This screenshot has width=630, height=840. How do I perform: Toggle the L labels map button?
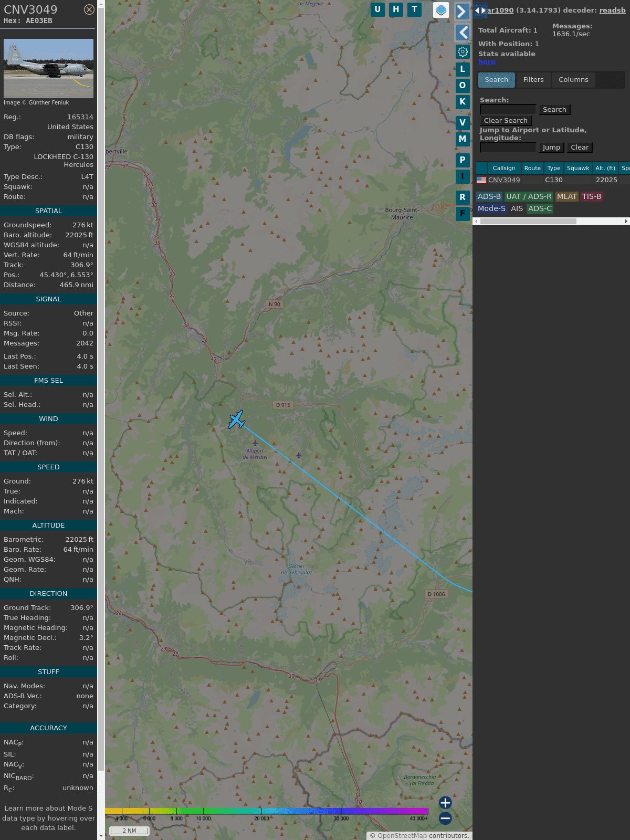coord(463,69)
